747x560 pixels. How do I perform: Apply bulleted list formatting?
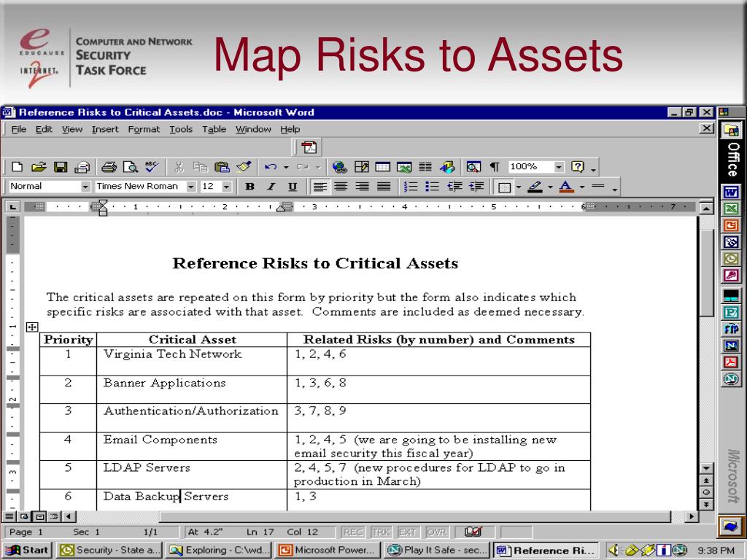click(432, 187)
